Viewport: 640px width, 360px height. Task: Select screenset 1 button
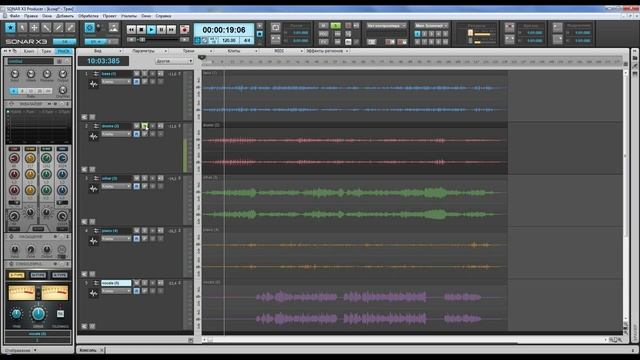(417, 34)
